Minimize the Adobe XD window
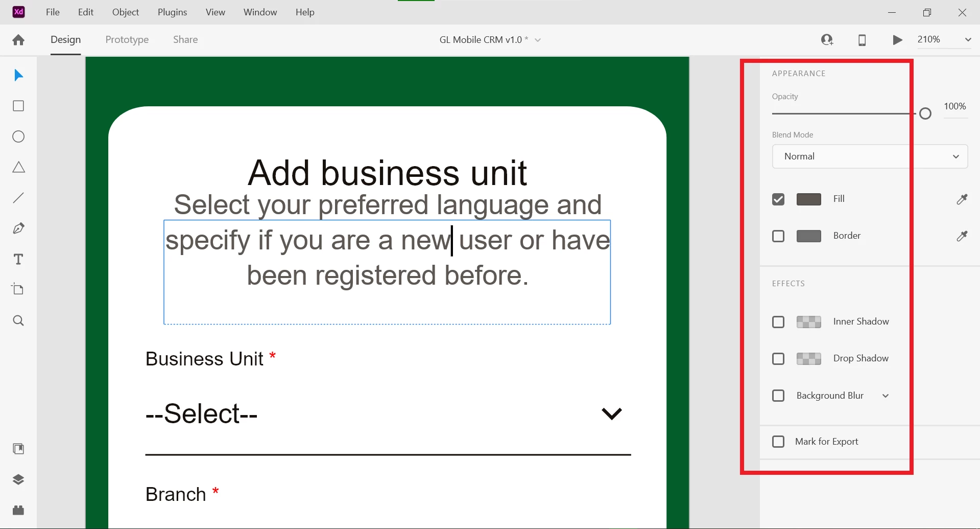Image resolution: width=980 pixels, height=529 pixels. (892, 12)
